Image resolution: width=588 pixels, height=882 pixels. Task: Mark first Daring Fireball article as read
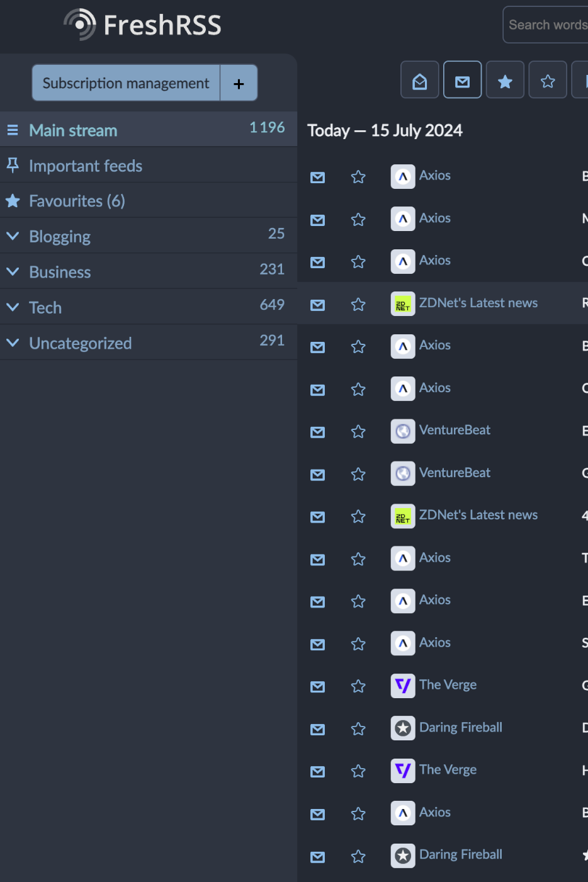pos(318,729)
